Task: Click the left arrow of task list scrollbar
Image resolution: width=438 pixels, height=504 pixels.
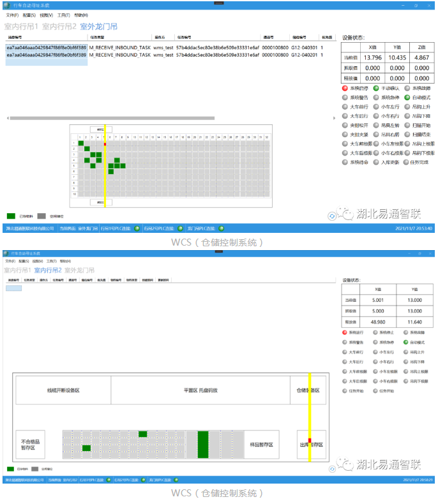Action: point(8,118)
